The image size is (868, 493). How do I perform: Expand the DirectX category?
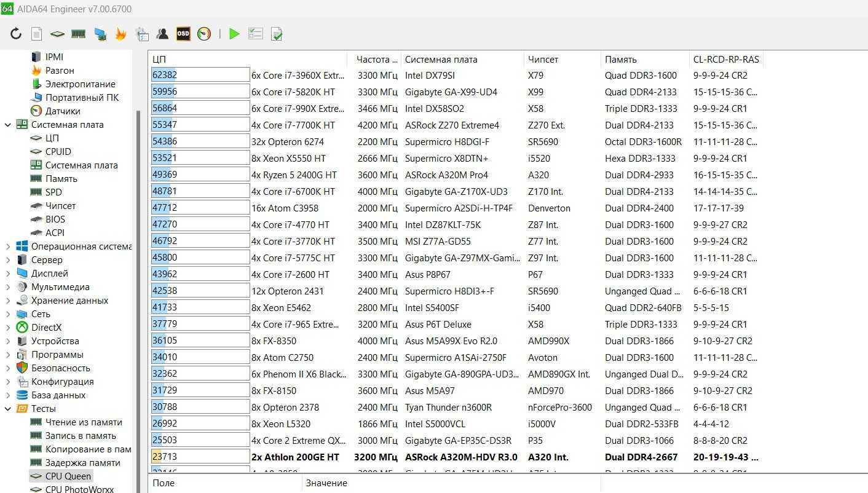7,327
